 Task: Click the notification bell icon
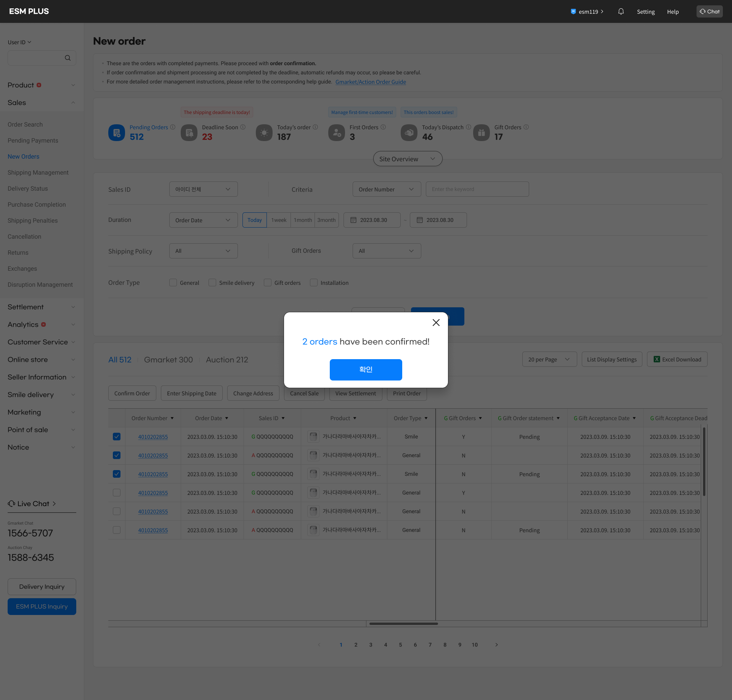pyautogui.click(x=621, y=11)
